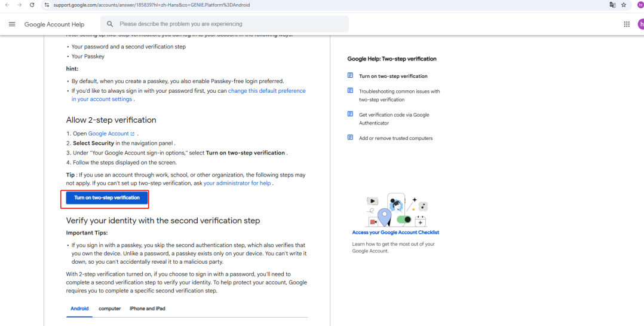Switch to the iPhone and iPad tab
The image size is (644, 326).
coord(148,308)
